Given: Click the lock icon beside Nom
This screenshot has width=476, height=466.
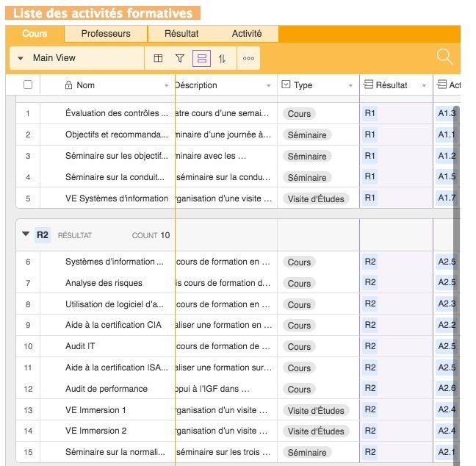Looking at the screenshot, I should (68, 85).
